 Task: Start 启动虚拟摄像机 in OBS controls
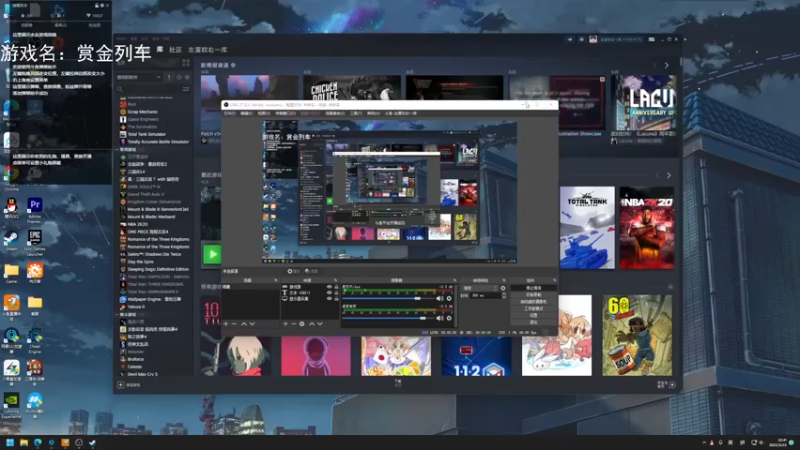pos(533,302)
